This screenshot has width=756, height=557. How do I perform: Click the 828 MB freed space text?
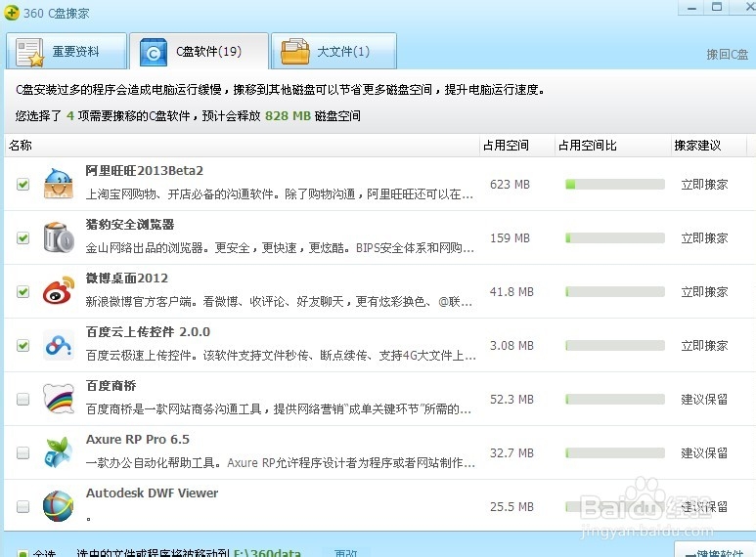(288, 115)
